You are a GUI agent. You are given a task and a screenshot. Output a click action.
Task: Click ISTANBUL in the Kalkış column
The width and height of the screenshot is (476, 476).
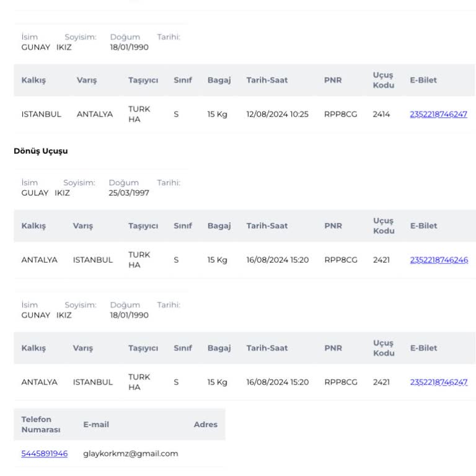[41, 114]
